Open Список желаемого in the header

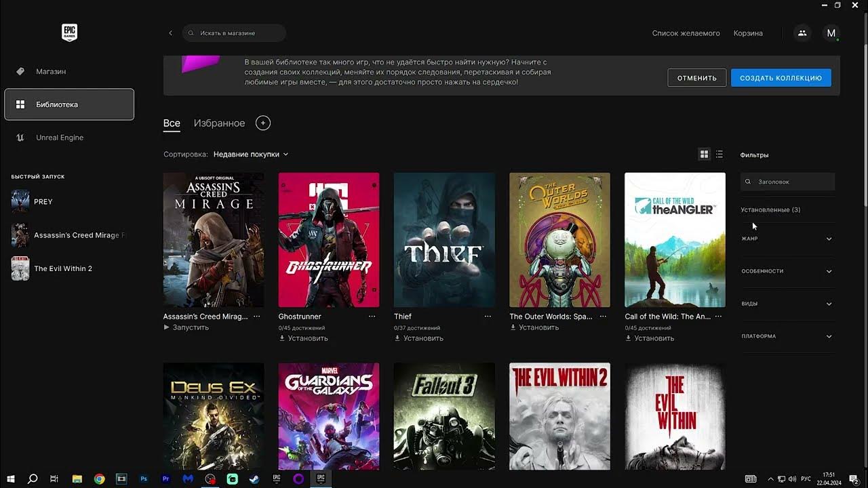686,33
